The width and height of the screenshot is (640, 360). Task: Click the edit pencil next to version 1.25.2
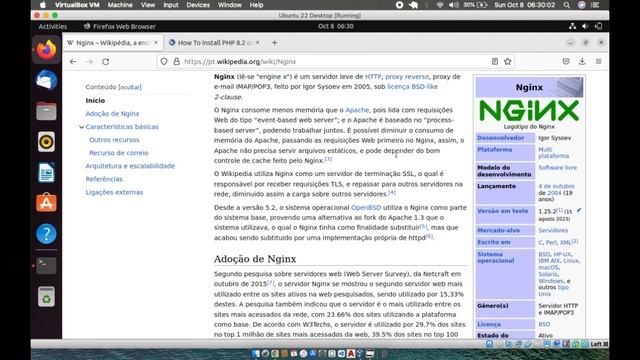pos(579,211)
